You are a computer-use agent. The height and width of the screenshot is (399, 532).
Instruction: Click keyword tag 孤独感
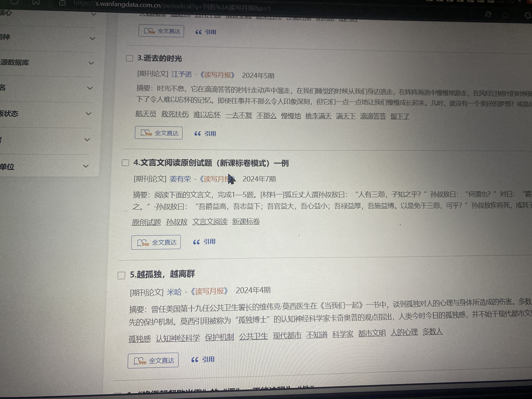tap(139, 339)
